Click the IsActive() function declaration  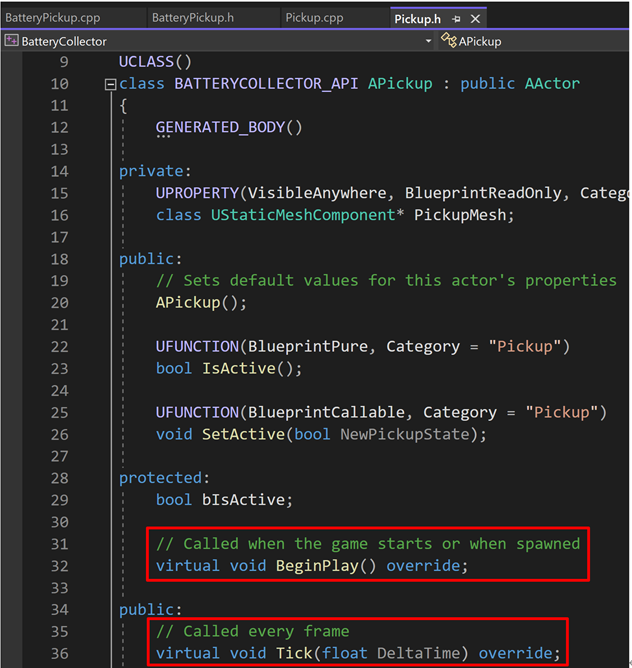coord(252,369)
